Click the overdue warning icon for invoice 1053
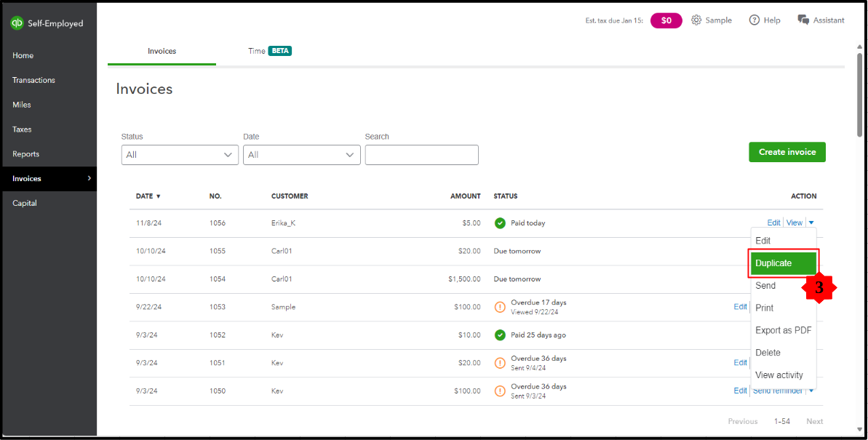Image resolution: width=868 pixels, height=440 pixels. tap(500, 307)
